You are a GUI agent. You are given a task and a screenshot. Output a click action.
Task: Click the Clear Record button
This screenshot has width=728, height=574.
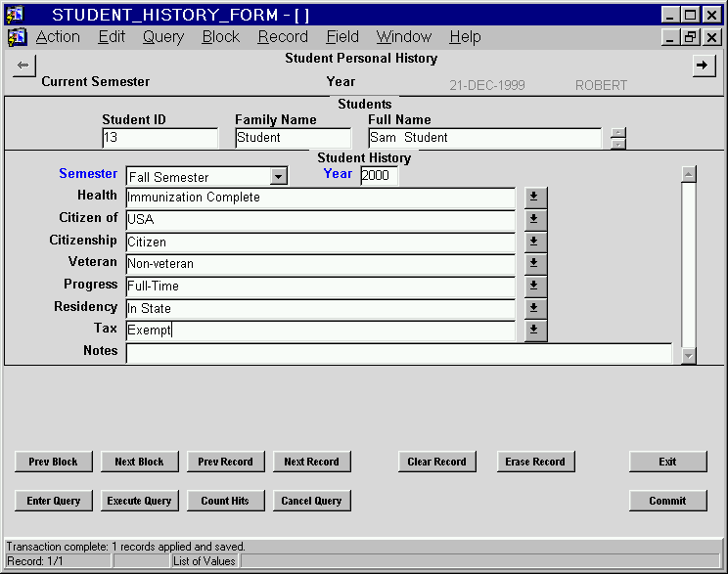click(436, 462)
